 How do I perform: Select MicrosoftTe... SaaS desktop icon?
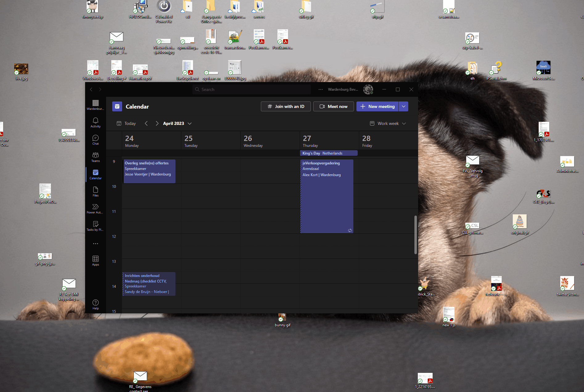point(543,71)
